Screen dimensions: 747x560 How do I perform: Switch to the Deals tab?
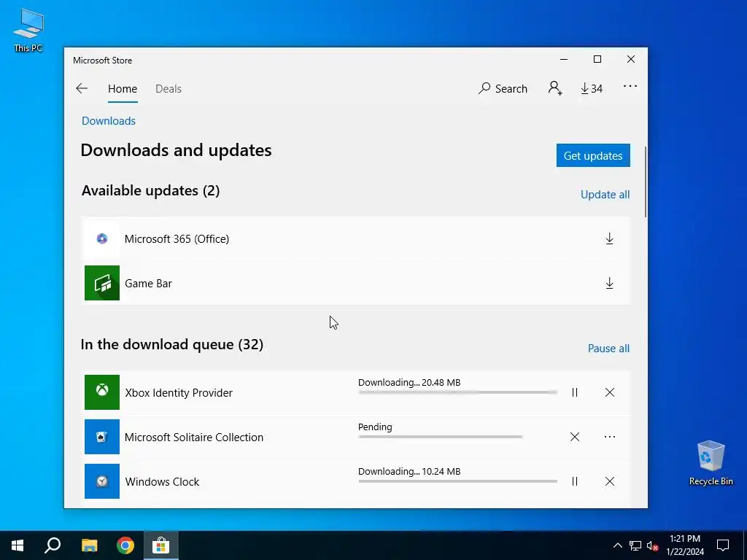point(169,89)
